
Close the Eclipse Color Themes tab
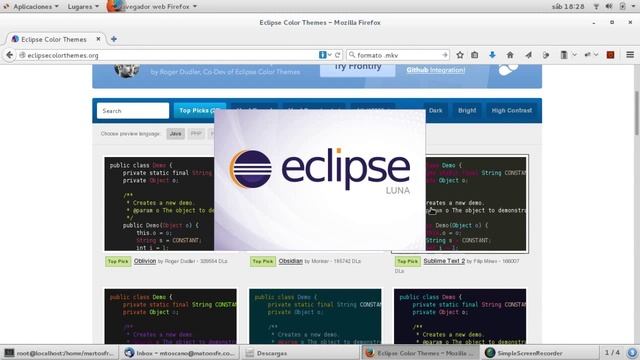click(x=98, y=39)
